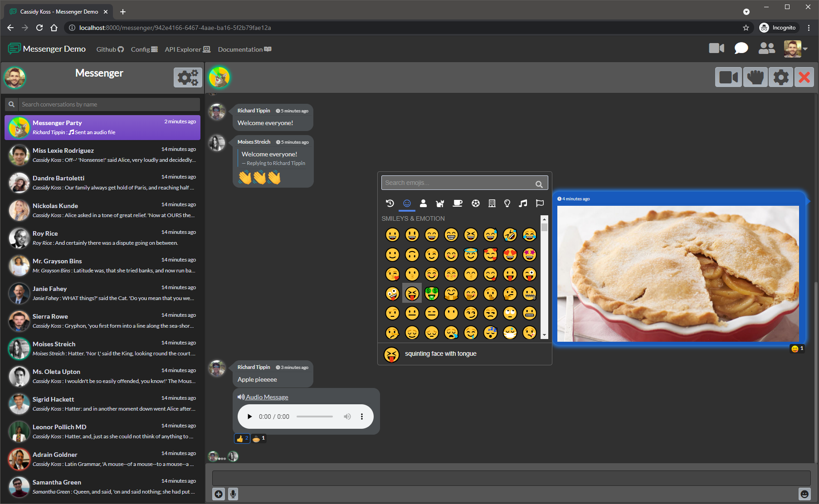Open the emoji picker next to message input
This screenshot has width=819, height=504.
click(804, 494)
